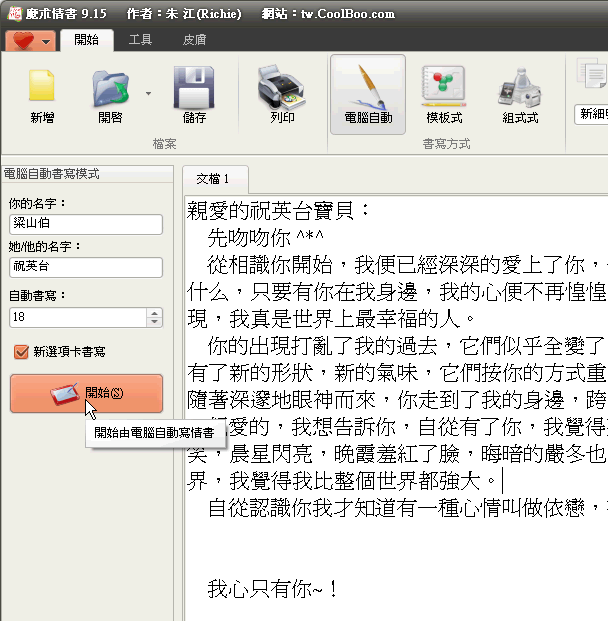Select the 文檔 1 document tab
This screenshot has width=608, height=621.
pos(212,179)
